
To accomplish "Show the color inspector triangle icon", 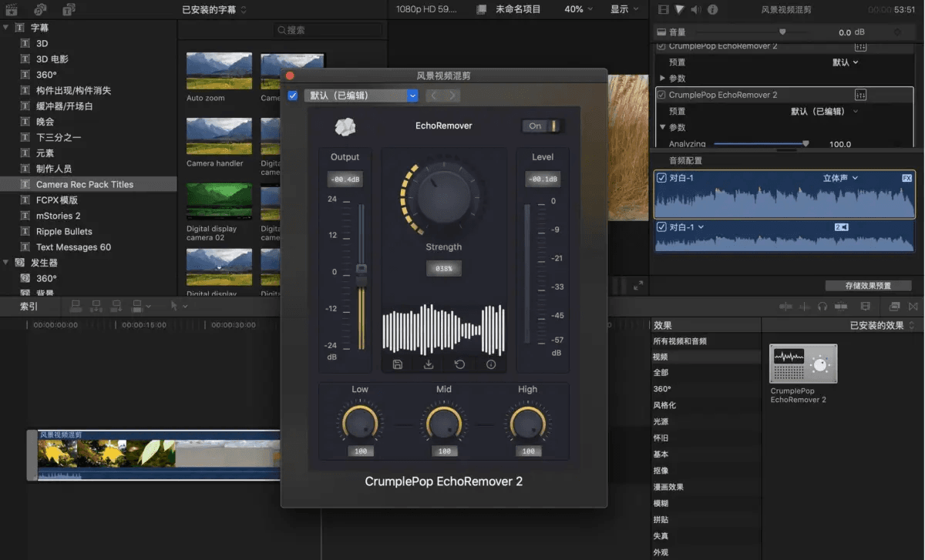I will click(679, 9).
